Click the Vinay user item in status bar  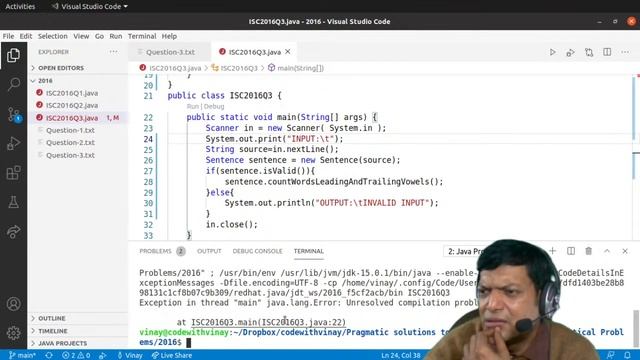[130, 355]
